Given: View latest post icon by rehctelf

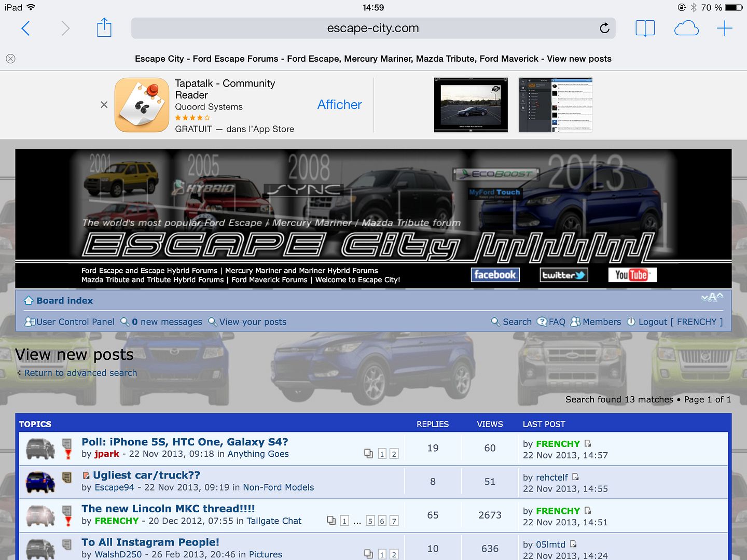Looking at the screenshot, I should 575,477.
